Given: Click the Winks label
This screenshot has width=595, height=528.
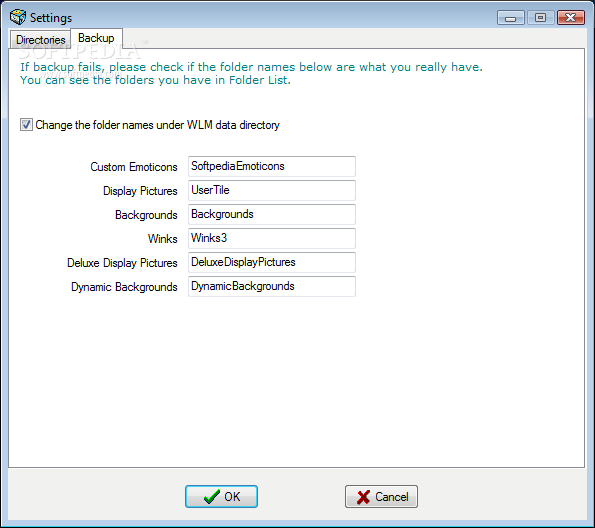Looking at the screenshot, I should click(x=163, y=239).
